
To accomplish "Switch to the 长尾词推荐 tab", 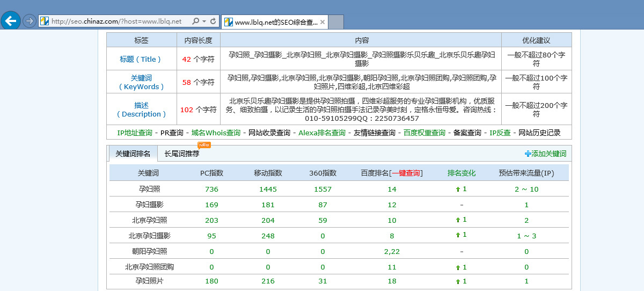I will (181, 154).
